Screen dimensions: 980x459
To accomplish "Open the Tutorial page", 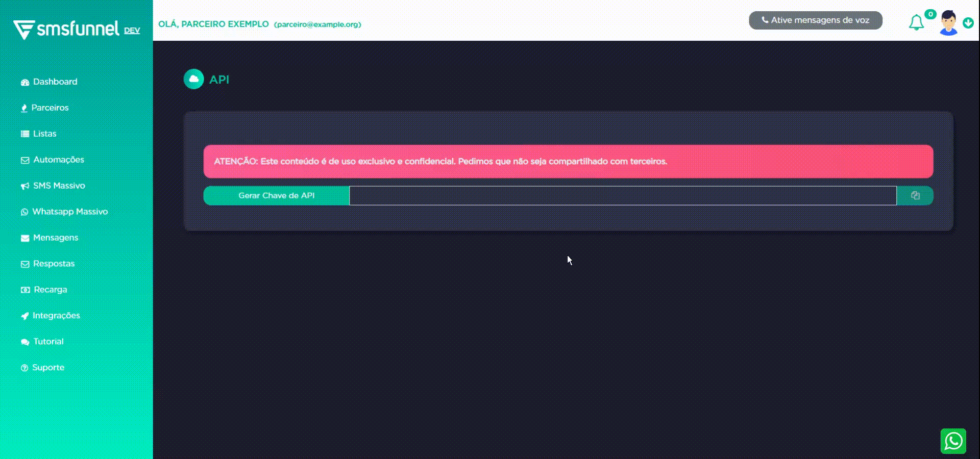I will click(x=48, y=342).
